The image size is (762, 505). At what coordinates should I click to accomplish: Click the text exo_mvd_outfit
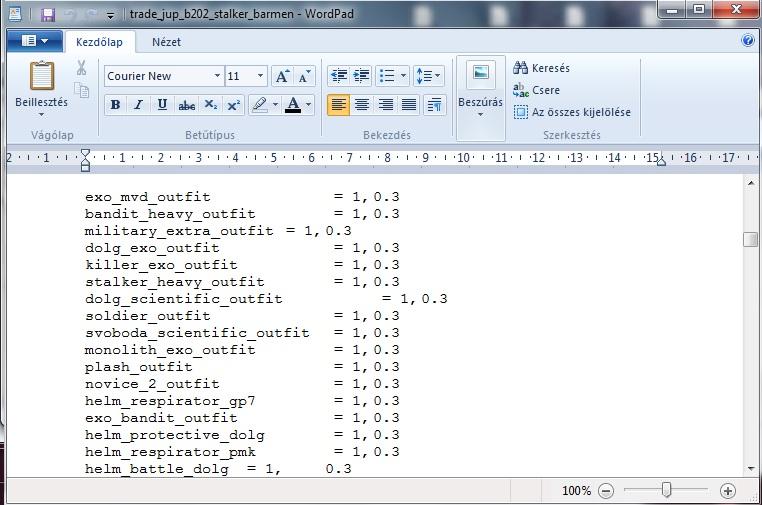(x=148, y=197)
